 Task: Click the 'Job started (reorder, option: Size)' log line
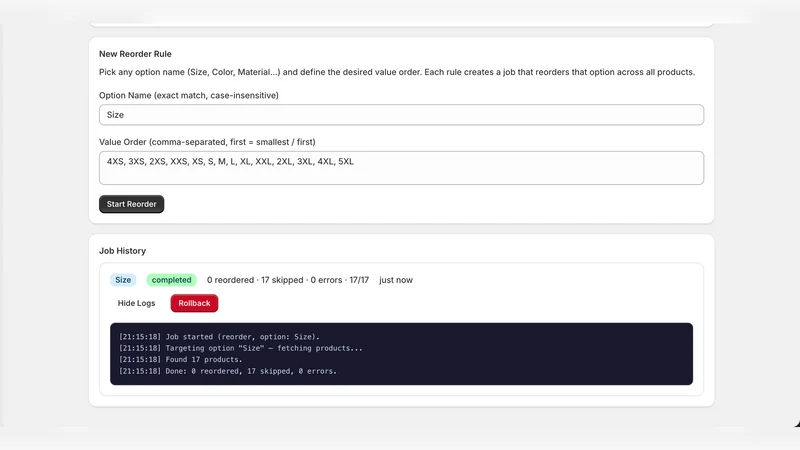219,337
